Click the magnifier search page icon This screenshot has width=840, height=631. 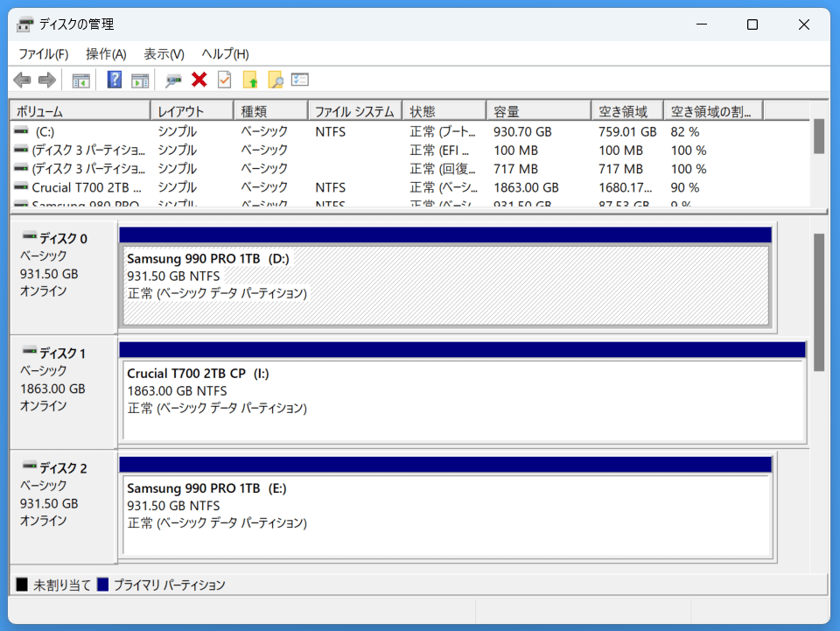click(x=276, y=80)
